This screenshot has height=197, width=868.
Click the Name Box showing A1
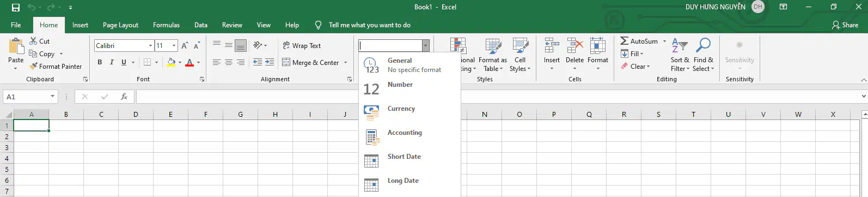pyautogui.click(x=26, y=97)
